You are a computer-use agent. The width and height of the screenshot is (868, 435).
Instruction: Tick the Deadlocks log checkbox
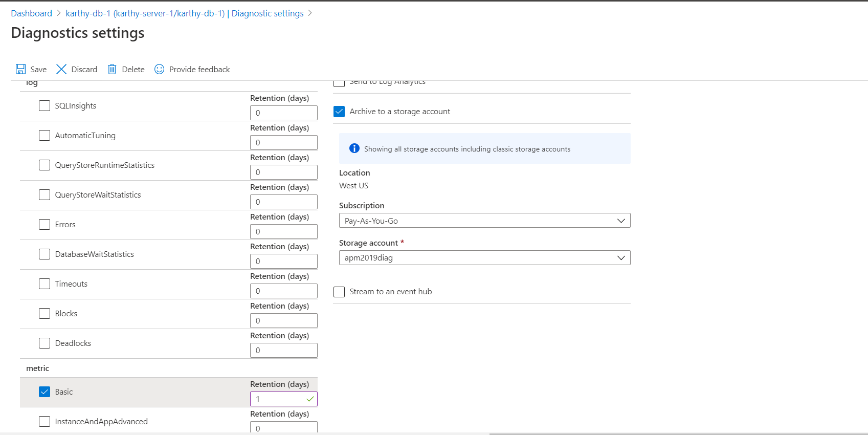click(44, 343)
